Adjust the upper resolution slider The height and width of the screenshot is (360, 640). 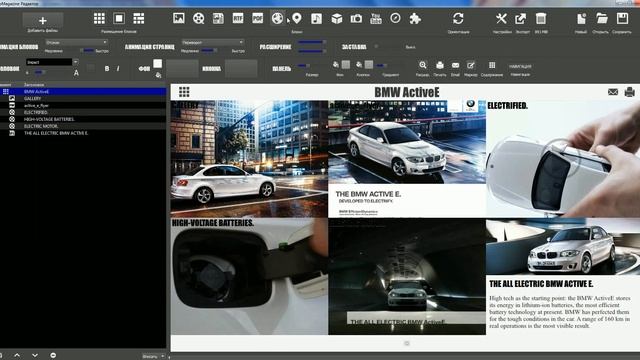coord(311,42)
